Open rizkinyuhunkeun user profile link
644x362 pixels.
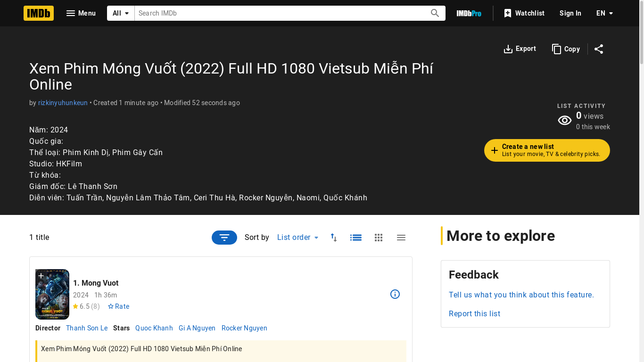(x=63, y=103)
